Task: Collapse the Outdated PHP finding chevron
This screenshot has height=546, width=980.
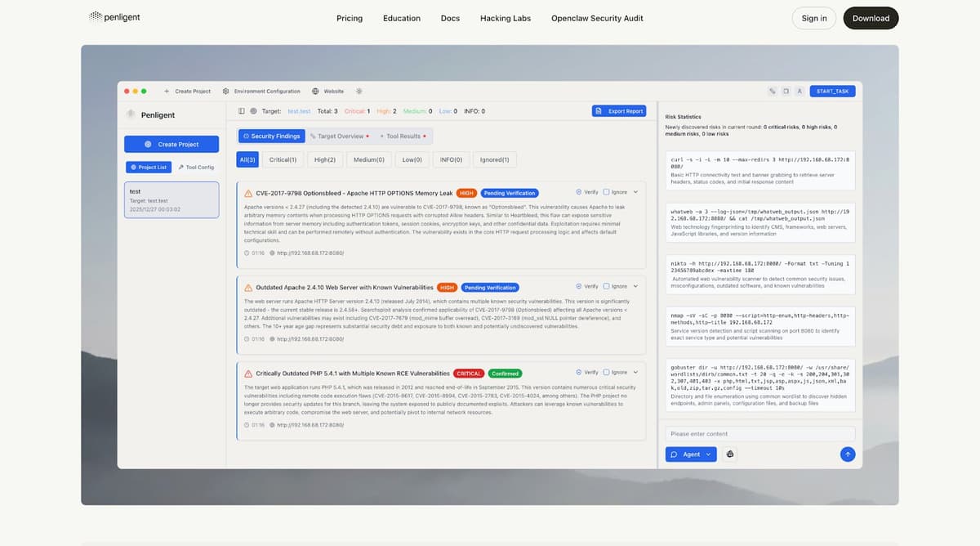Action: [635, 373]
